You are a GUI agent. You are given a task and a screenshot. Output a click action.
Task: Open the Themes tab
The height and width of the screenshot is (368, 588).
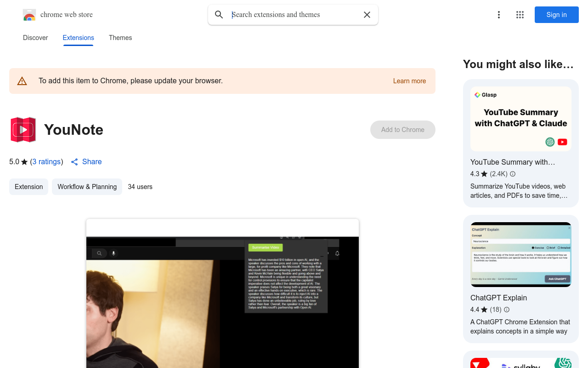pyautogui.click(x=120, y=38)
